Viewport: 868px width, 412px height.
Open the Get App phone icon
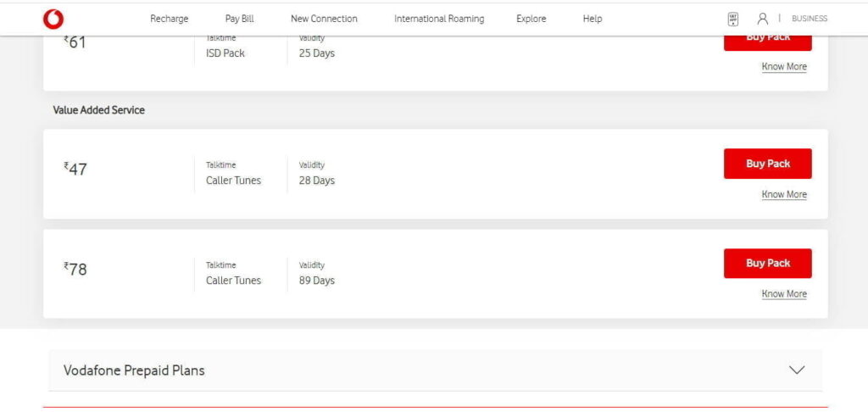tap(733, 19)
